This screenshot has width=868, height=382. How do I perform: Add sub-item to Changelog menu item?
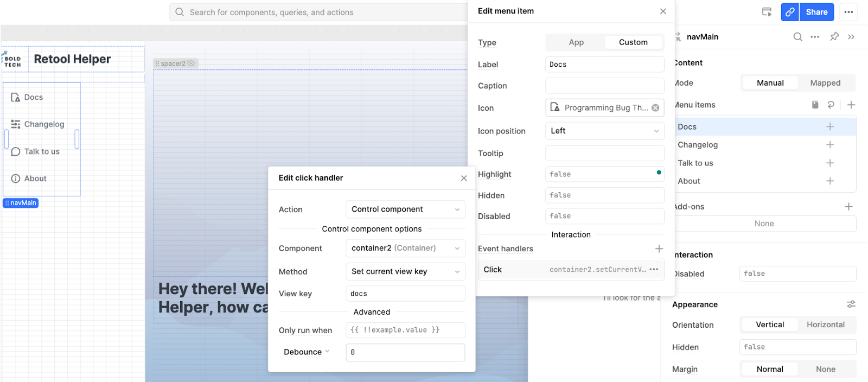(830, 145)
